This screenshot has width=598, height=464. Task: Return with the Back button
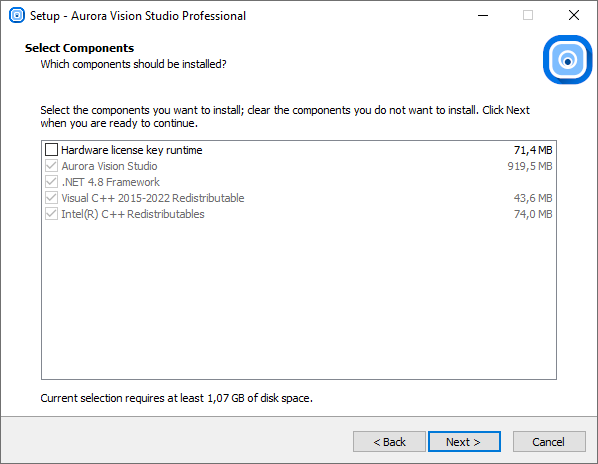pyautogui.click(x=389, y=442)
